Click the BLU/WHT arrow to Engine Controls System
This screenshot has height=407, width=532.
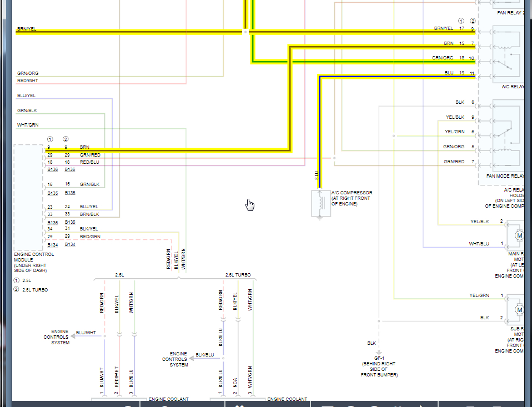(87, 336)
